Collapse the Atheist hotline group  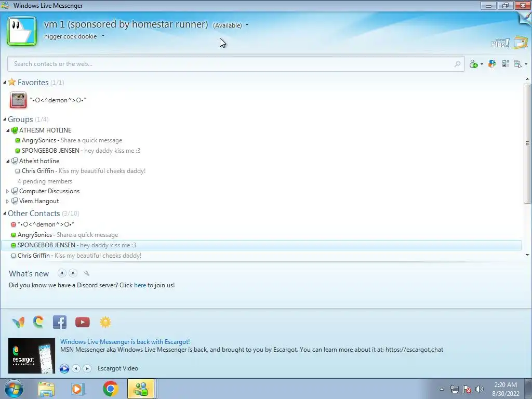[8, 161]
